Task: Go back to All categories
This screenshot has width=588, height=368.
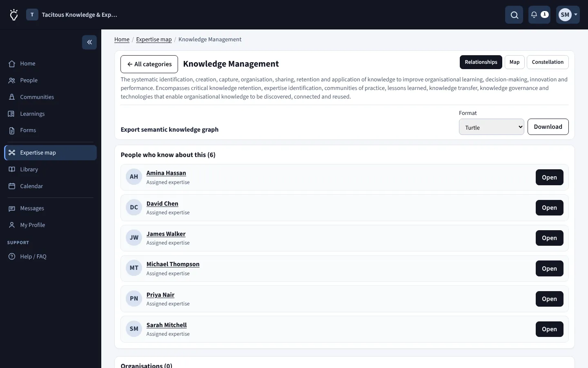Action: [x=149, y=64]
